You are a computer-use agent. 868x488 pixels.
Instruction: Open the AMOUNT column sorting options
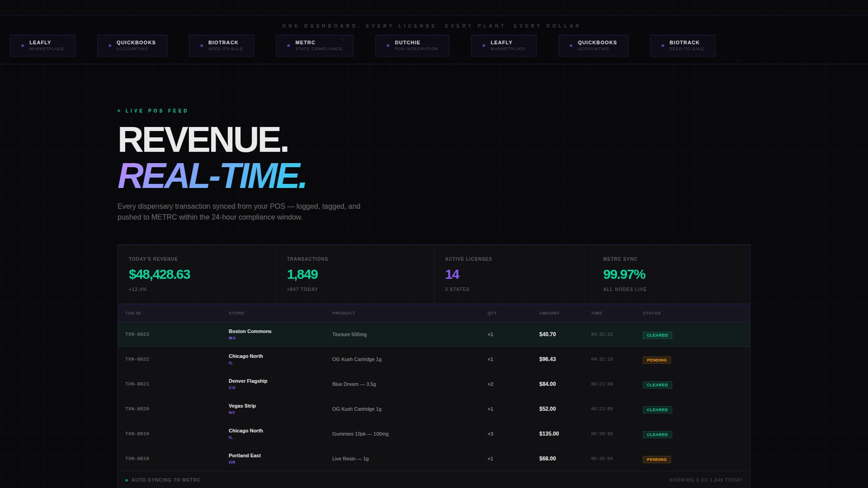coord(549,313)
